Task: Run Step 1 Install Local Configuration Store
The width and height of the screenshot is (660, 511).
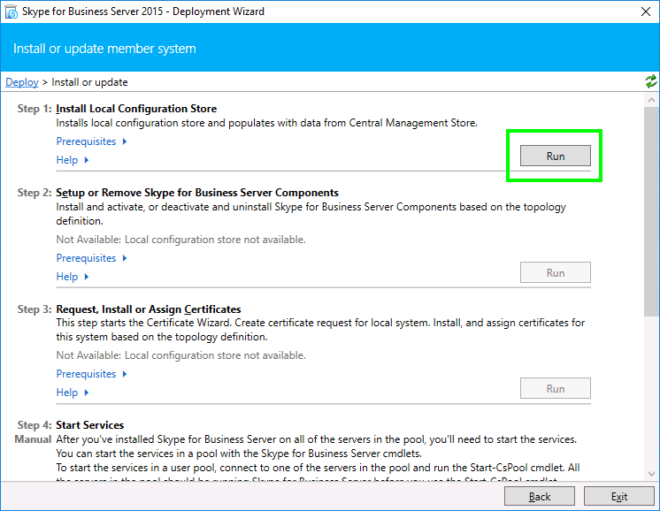Action: point(555,156)
